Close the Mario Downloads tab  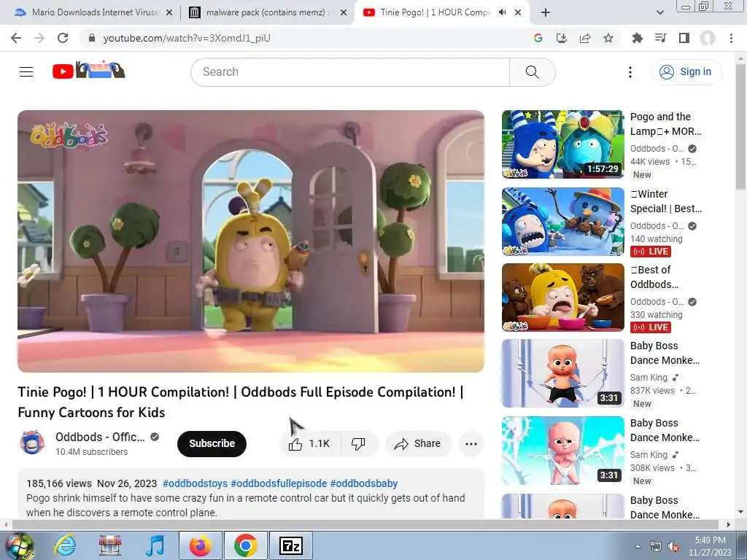pyautogui.click(x=169, y=13)
